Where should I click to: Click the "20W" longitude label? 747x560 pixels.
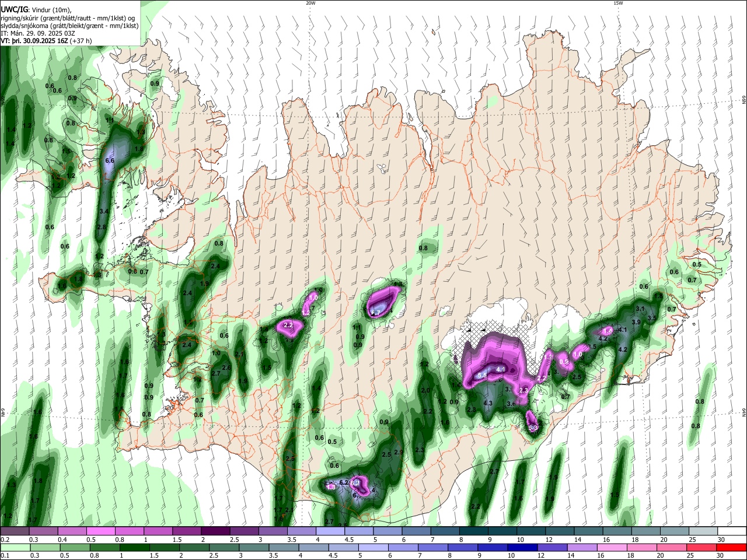310,3
